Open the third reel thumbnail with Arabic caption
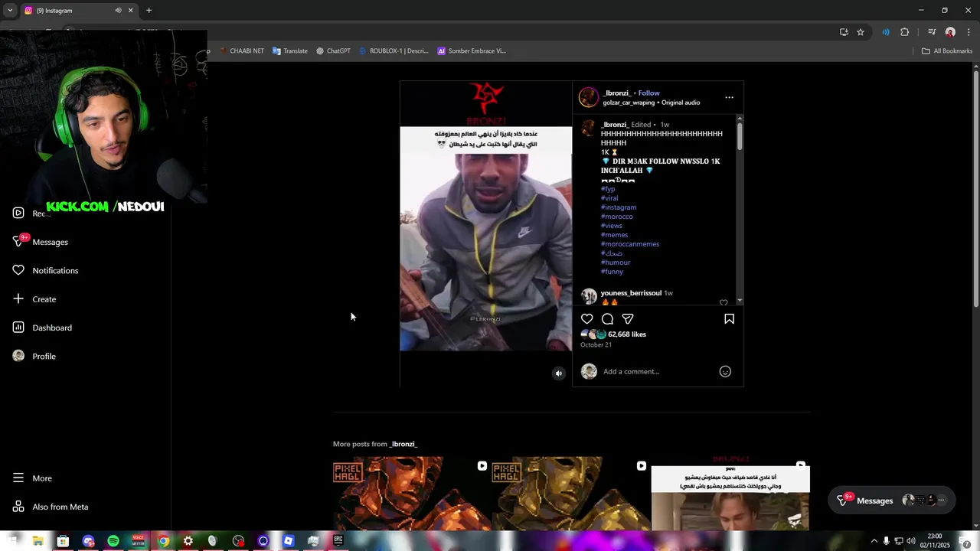Screen dimensions: 980x551 click(730, 494)
